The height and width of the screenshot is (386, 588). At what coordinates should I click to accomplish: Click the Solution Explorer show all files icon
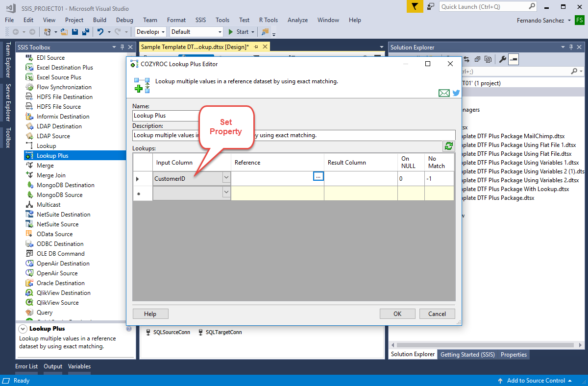click(488, 59)
